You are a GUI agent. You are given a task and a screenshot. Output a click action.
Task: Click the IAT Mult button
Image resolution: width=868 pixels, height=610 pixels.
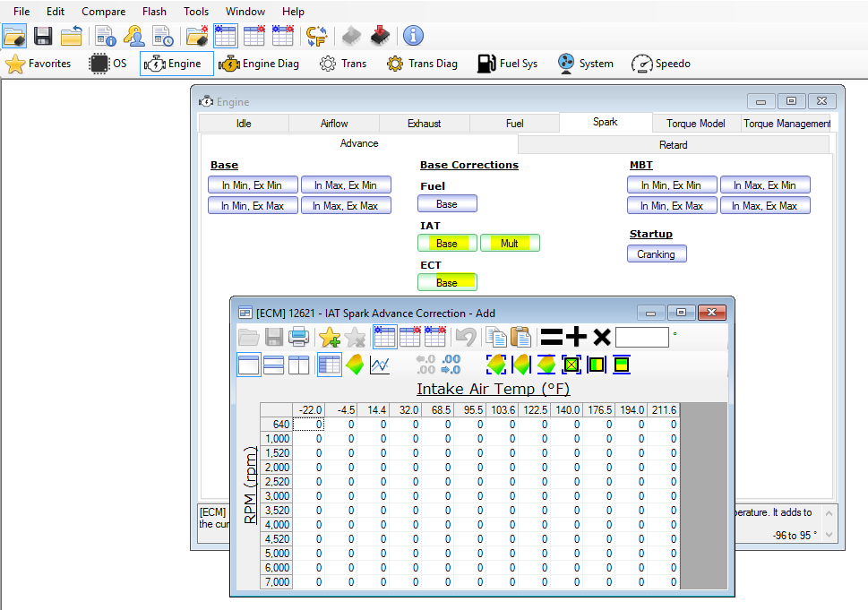coord(510,244)
